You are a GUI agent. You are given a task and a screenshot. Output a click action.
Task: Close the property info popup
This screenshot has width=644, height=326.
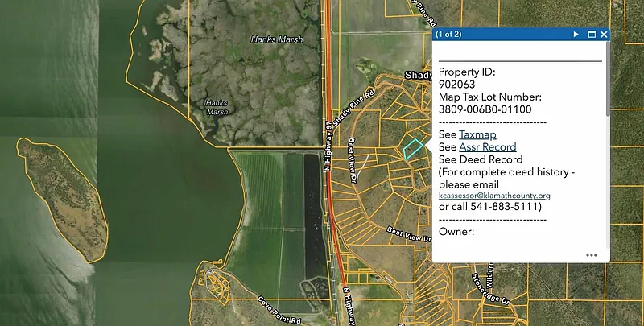[604, 35]
